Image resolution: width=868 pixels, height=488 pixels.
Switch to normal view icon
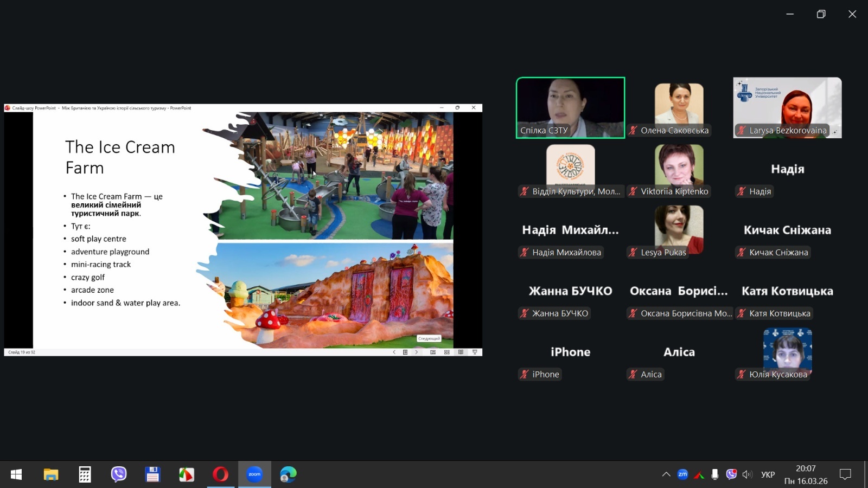(x=433, y=352)
